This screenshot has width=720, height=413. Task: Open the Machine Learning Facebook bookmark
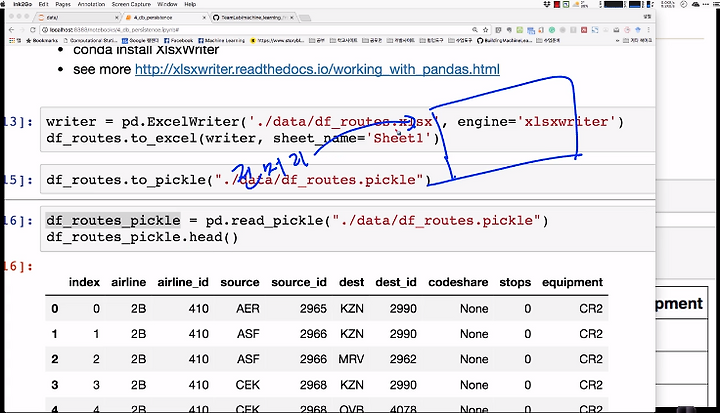click(222, 40)
